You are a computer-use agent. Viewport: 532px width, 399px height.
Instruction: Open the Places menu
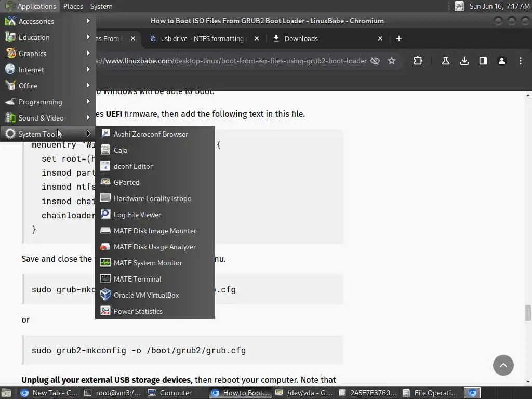(73, 6)
